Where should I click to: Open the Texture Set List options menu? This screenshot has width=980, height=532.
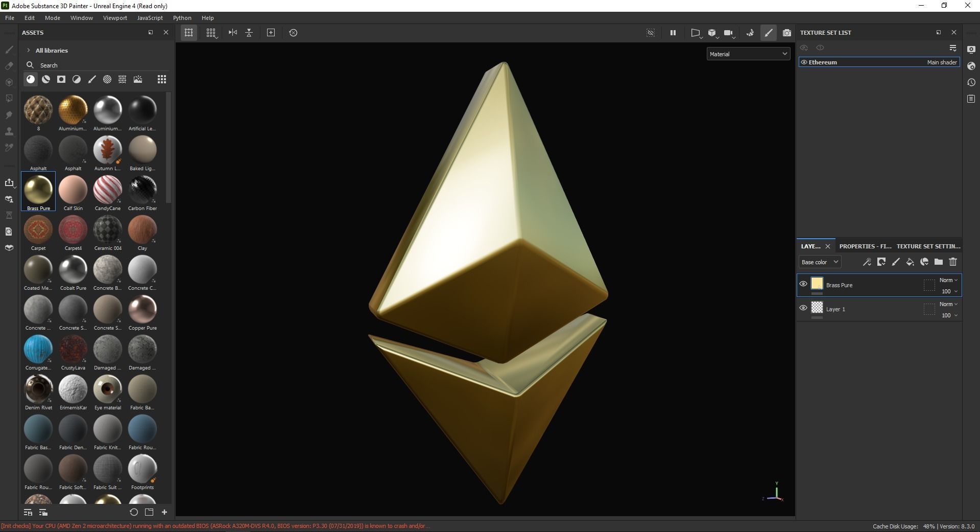[x=953, y=48]
